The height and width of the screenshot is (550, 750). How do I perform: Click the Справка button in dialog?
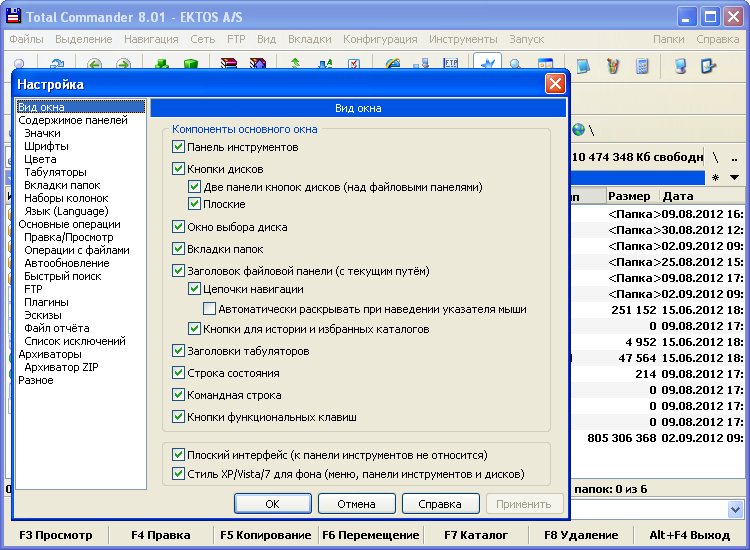(x=440, y=504)
